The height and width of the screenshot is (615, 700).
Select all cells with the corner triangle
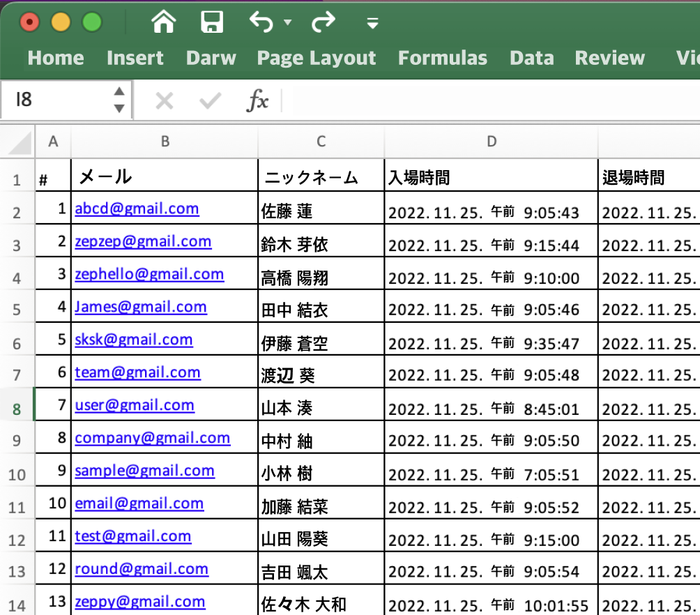click(x=19, y=142)
